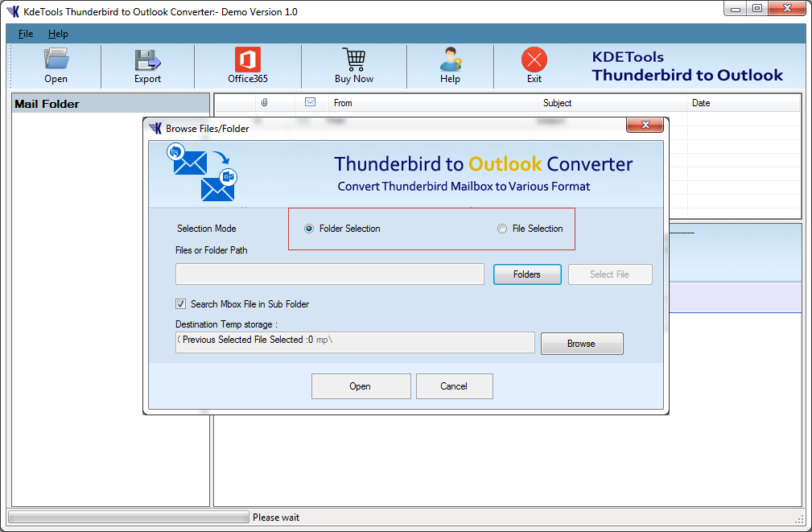This screenshot has height=532, width=812.
Task: Click the Files or Folder Path input field
Action: (x=329, y=274)
